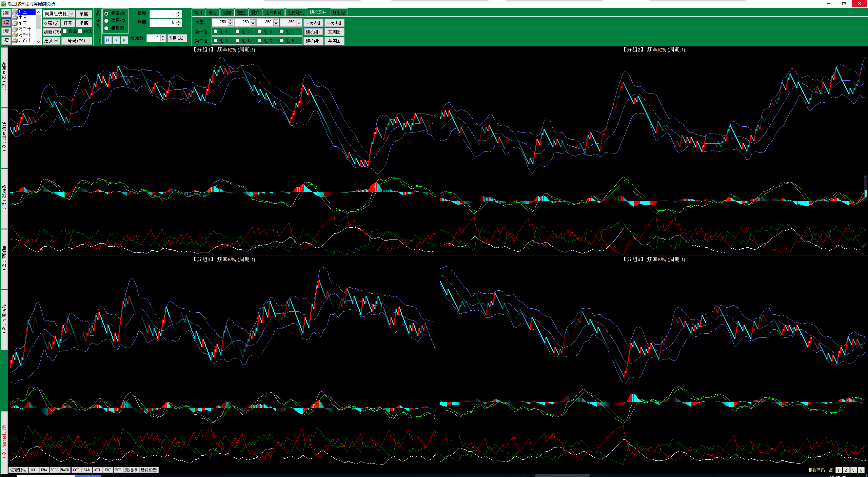Click the MACD indicator button

65,470
